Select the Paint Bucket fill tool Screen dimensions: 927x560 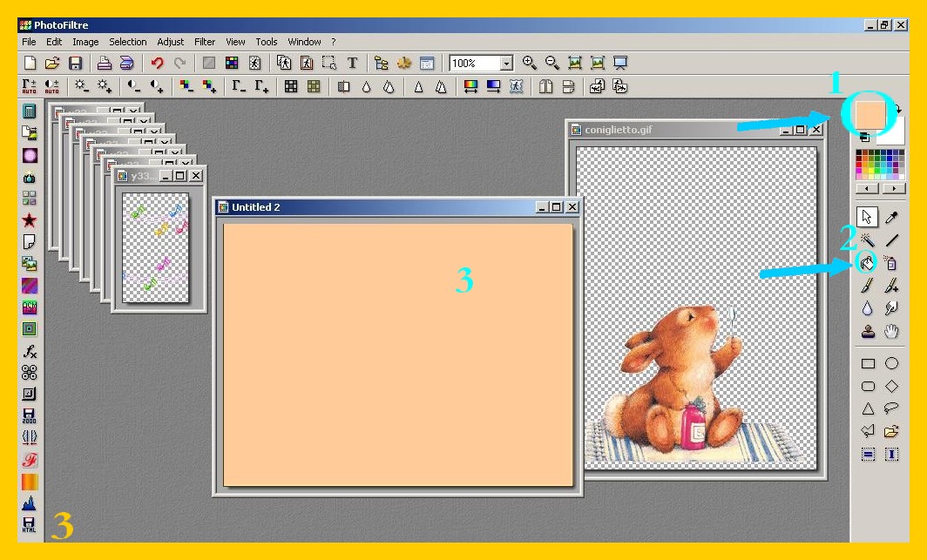[x=868, y=262]
